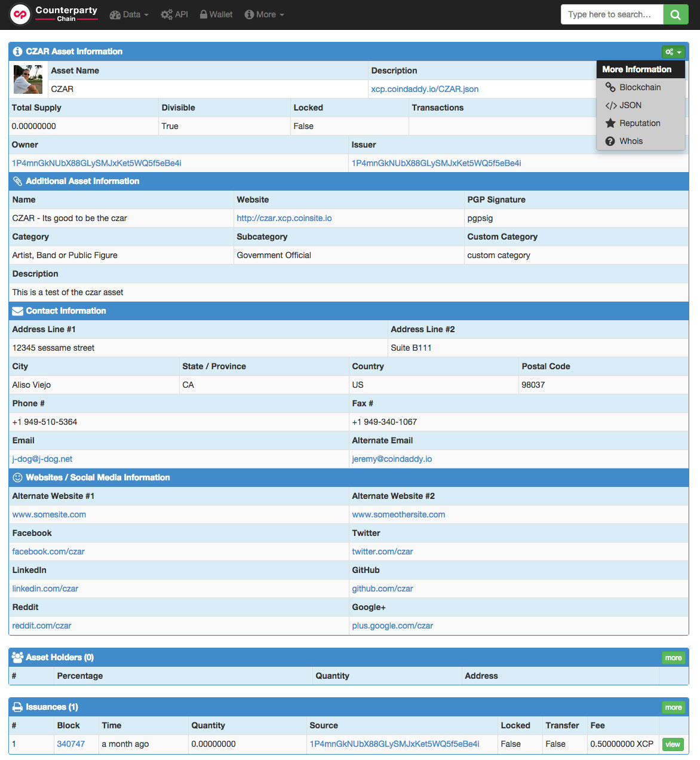This screenshot has width=700, height=760.
Task: Expand the More dropdown in navbar
Action: [265, 14]
